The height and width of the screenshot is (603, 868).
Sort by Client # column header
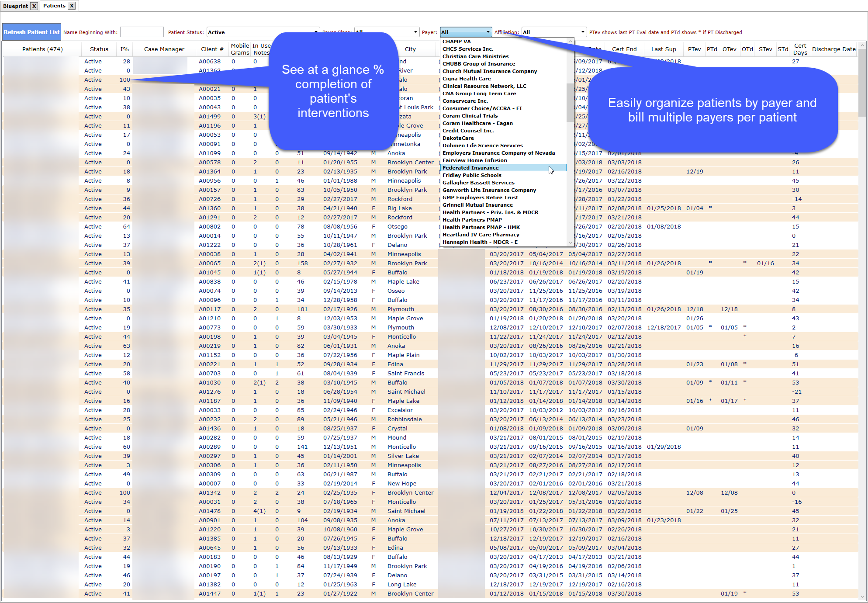click(212, 49)
